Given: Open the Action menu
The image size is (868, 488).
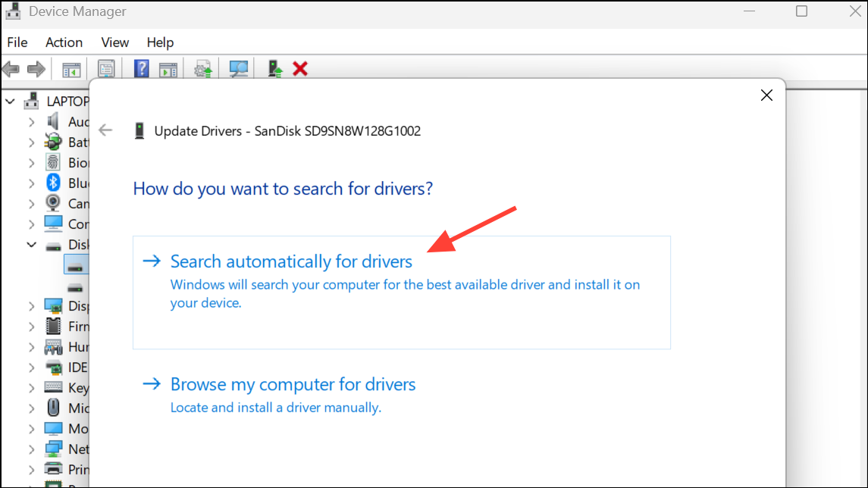Looking at the screenshot, I should (64, 42).
